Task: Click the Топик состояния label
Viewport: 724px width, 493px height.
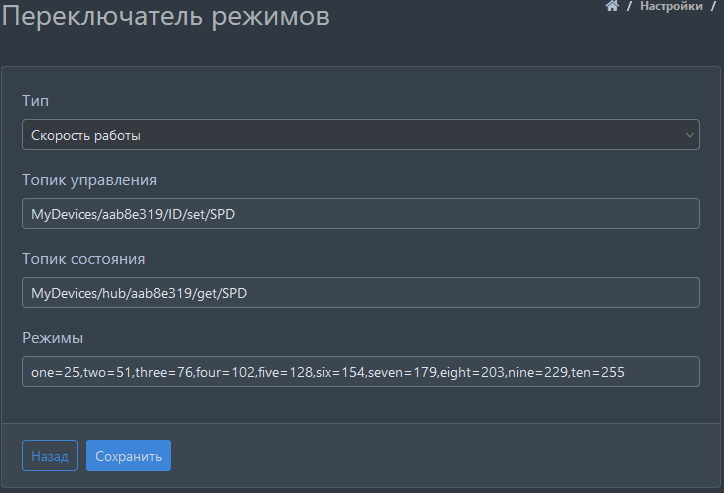Action: coord(84,259)
